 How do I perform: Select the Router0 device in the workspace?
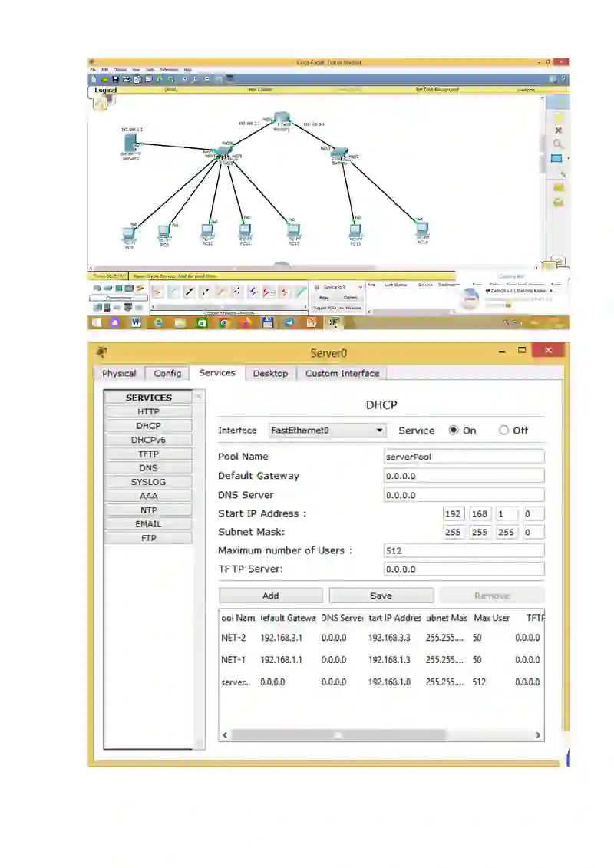(x=282, y=118)
